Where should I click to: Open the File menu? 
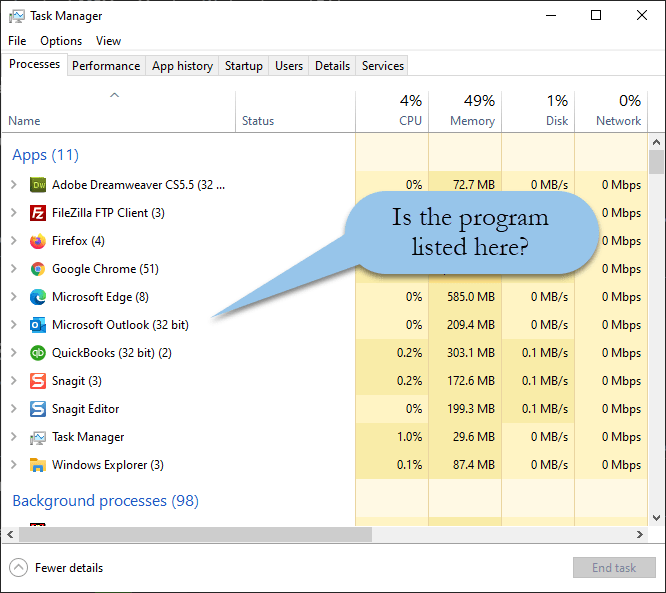coord(17,41)
